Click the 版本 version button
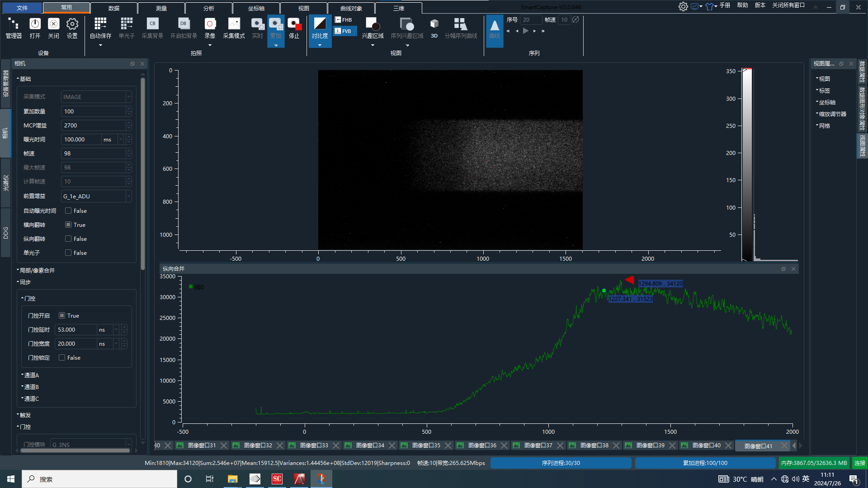 [760, 5]
